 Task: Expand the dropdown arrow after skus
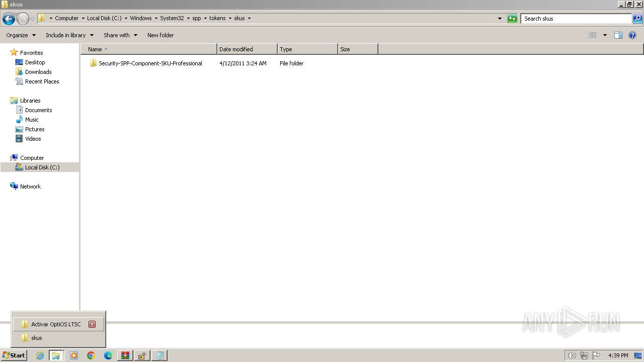tap(249, 18)
